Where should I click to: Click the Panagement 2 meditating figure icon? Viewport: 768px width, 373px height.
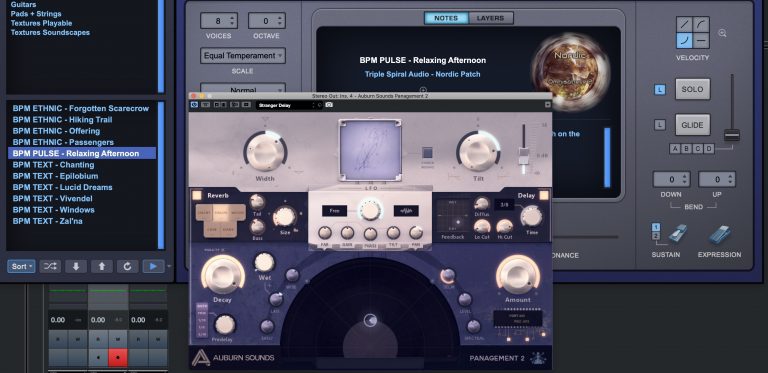537,358
